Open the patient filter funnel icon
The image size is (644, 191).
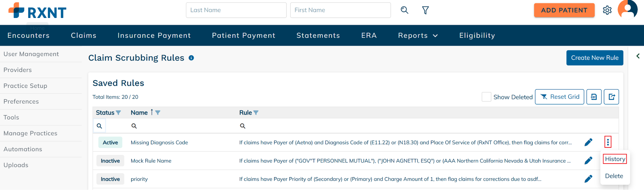[425, 10]
